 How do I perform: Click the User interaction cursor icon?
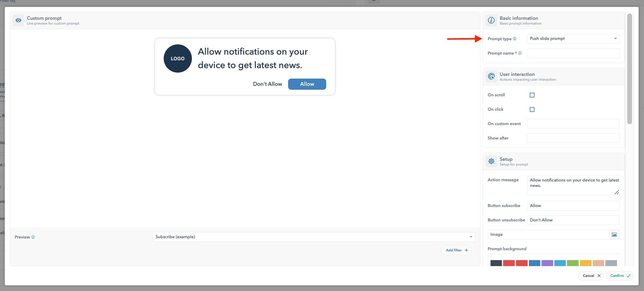pyautogui.click(x=491, y=76)
